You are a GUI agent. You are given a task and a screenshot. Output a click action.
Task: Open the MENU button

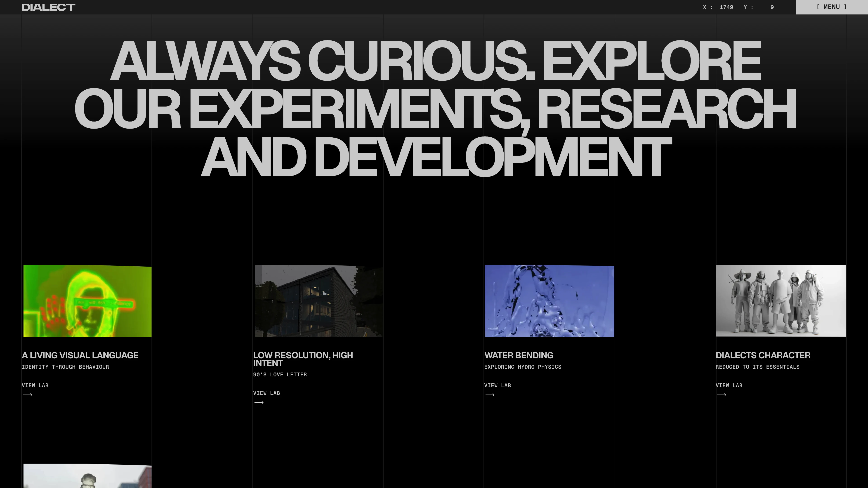[x=831, y=7]
